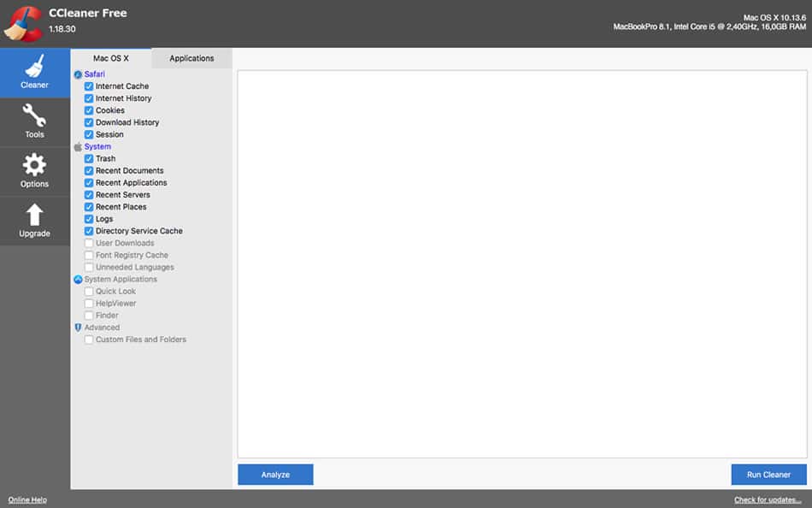The image size is (812, 508).
Task: Switch to the Applications tab
Action: [191, 58]
